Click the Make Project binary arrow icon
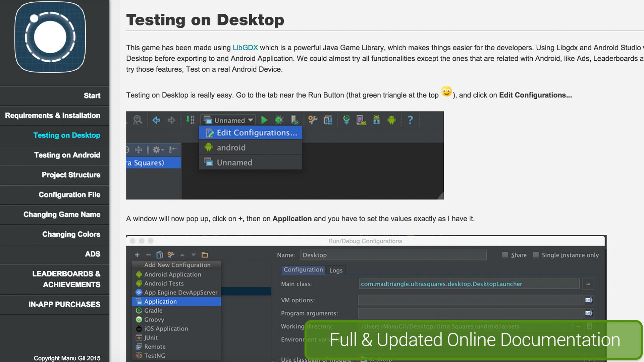The width and height of the screenshot is (644, 362). point(190,120)
